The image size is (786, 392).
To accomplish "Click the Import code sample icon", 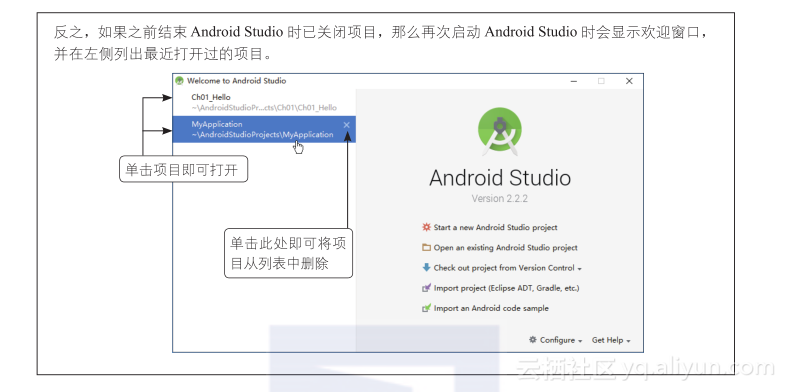I will [426, 308].
